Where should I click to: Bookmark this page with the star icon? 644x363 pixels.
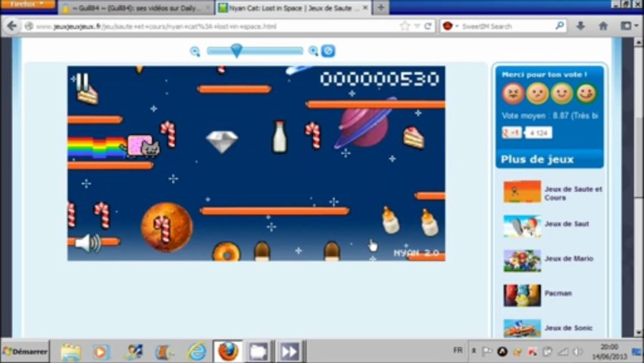pos(405,26)
